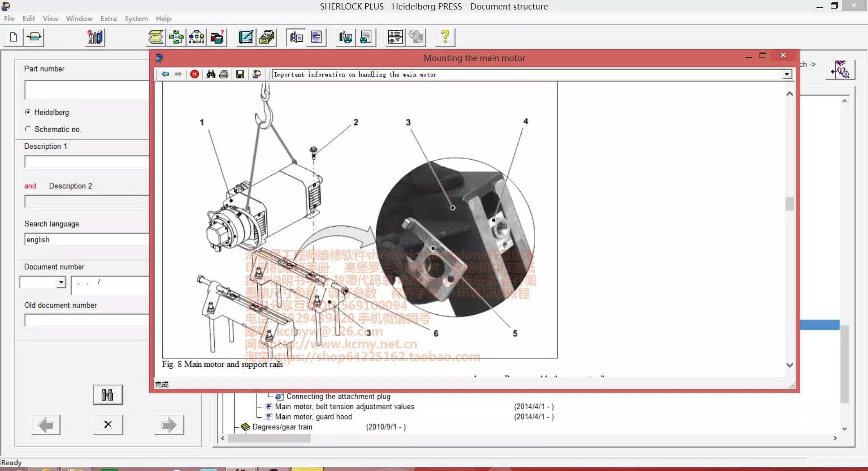The height and width of the screenshot is (471, 868).
Task: Open the File menu
Action: (9, 19)
